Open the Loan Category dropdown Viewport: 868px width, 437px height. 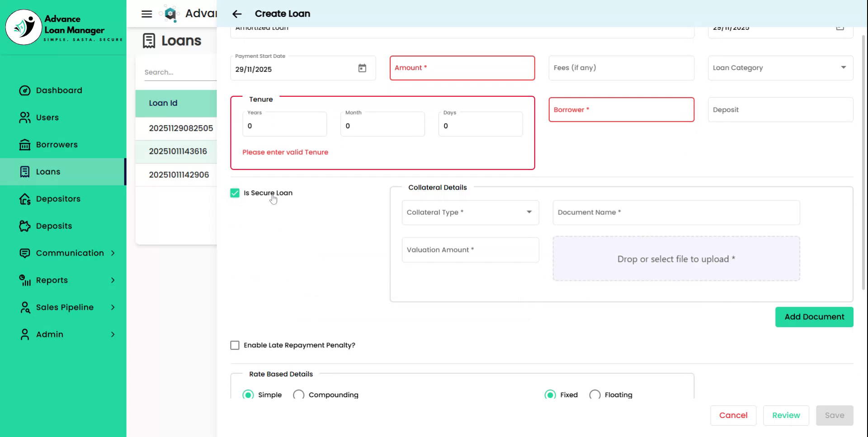click(780, 68)
